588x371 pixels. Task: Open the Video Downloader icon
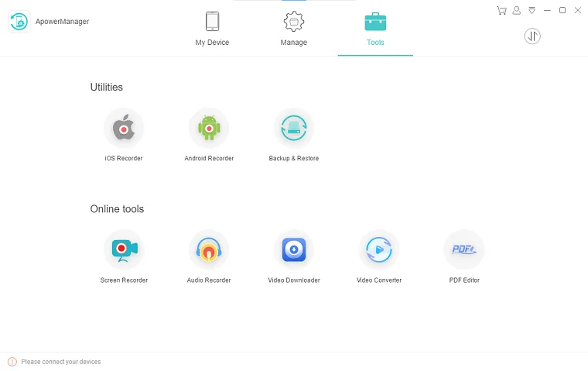[294, 249]
